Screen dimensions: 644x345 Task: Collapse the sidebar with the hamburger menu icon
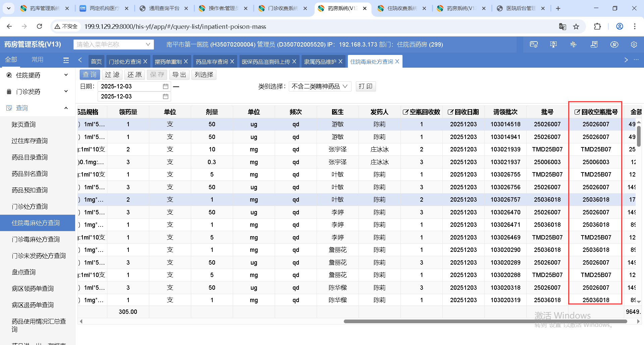[66, 60]
